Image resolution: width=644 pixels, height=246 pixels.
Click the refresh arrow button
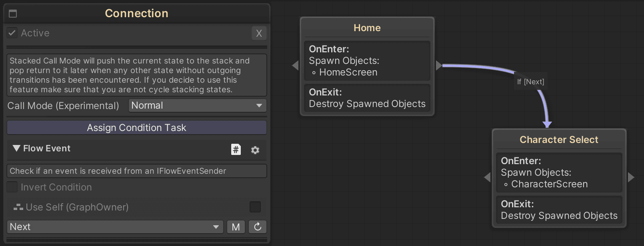pos(258,227)
